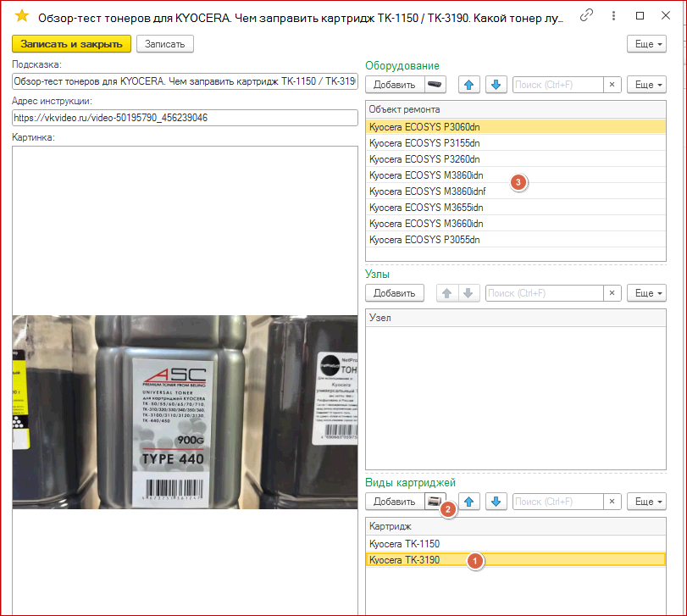Clear the Узлы search field
Viewport: 687px width, 616px height.
tap(612, 293)
